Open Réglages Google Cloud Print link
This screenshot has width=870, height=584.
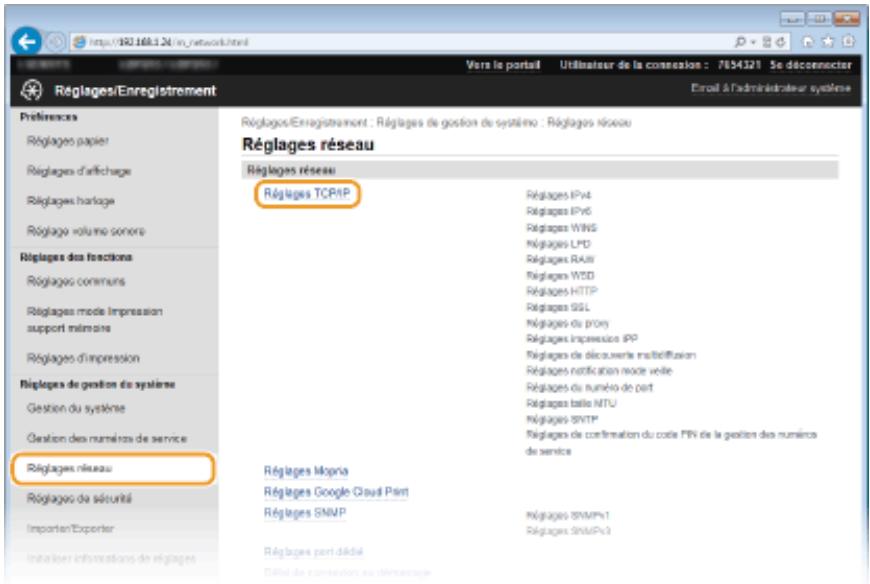pyautogui.click(x=336, y=492)
